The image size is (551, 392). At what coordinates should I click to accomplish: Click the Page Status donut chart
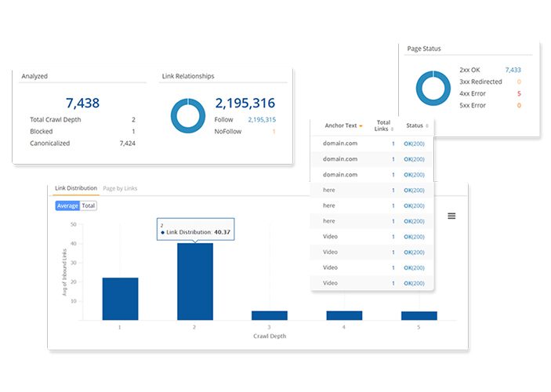(433, 87)
